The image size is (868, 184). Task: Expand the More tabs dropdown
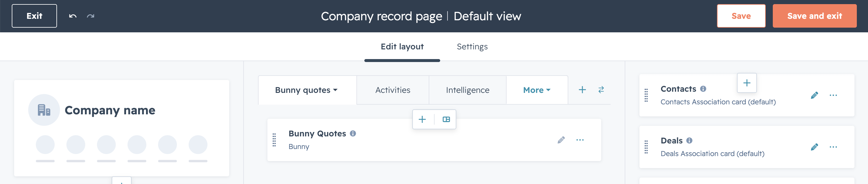pos(537,90)
